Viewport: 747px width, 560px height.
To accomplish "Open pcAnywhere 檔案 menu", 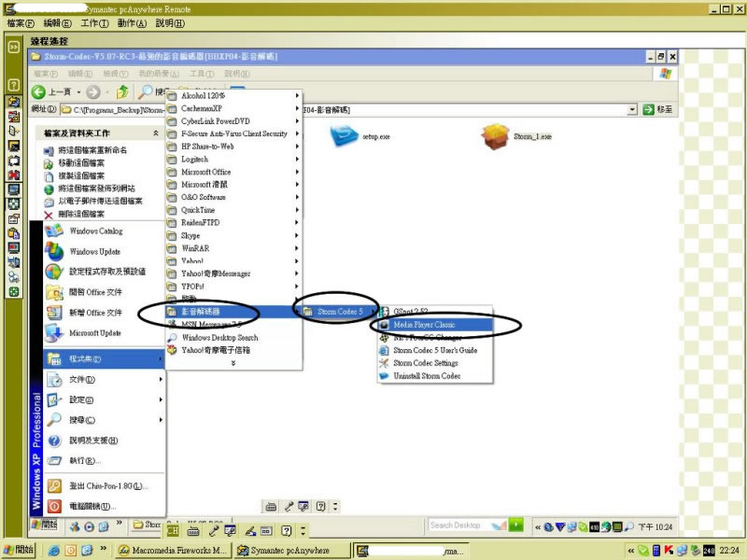I will (21, 23).
